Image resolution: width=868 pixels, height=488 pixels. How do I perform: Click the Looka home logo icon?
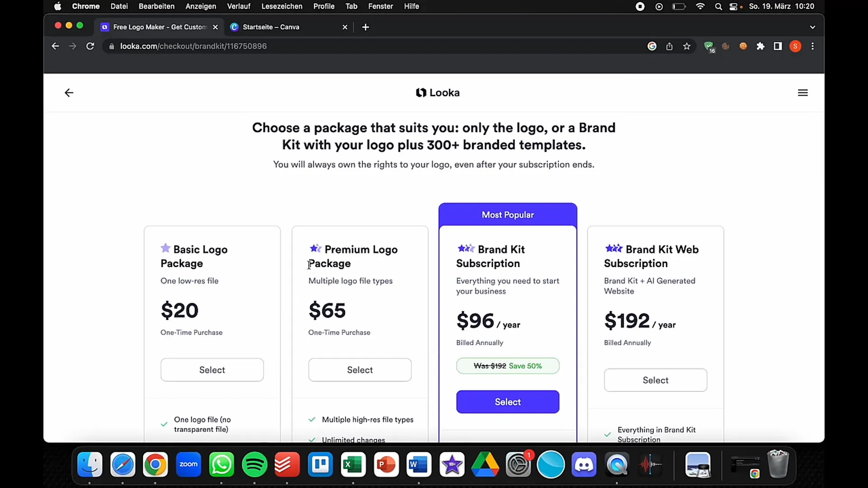coord(420,92)
